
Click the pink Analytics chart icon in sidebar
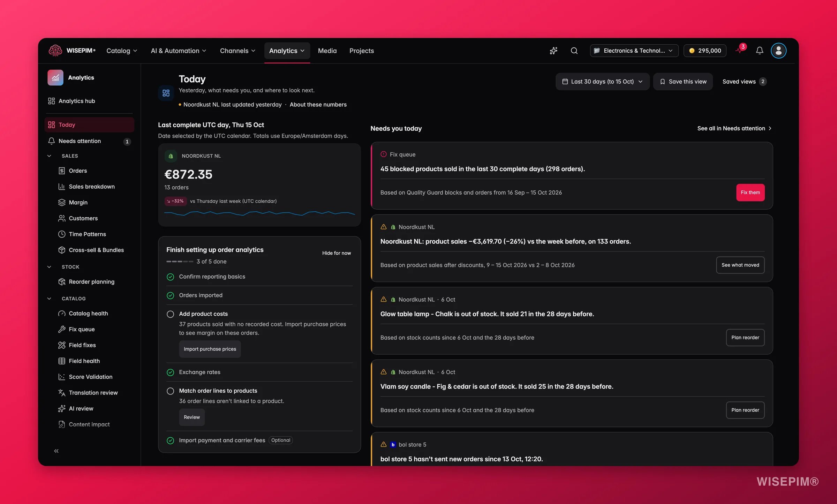click(x=55, y=77)
